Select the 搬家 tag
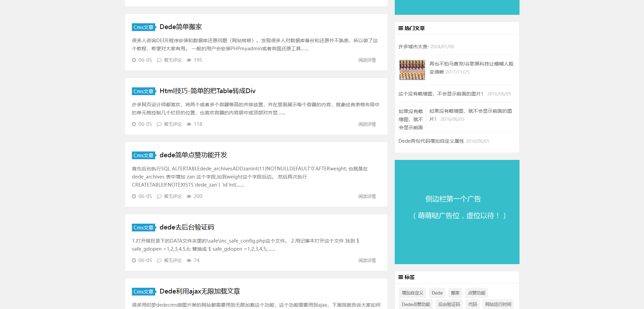644x309 pixels. coord(455,293)
